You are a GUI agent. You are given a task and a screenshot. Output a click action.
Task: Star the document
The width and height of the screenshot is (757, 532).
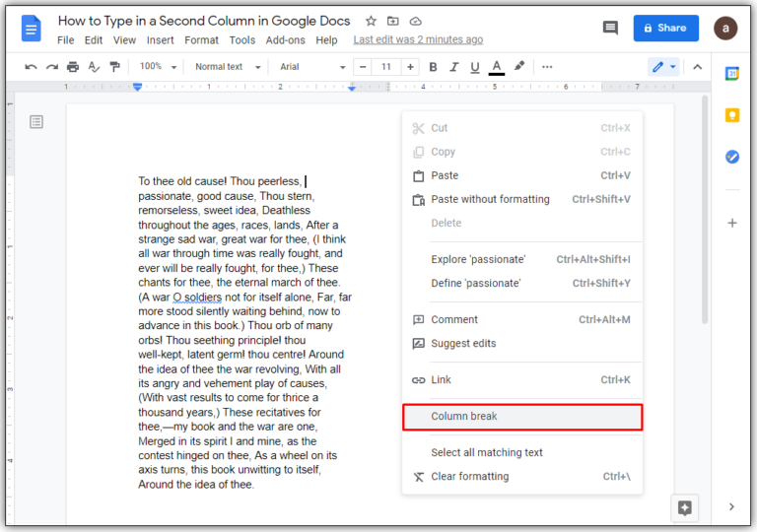point(371,22)
